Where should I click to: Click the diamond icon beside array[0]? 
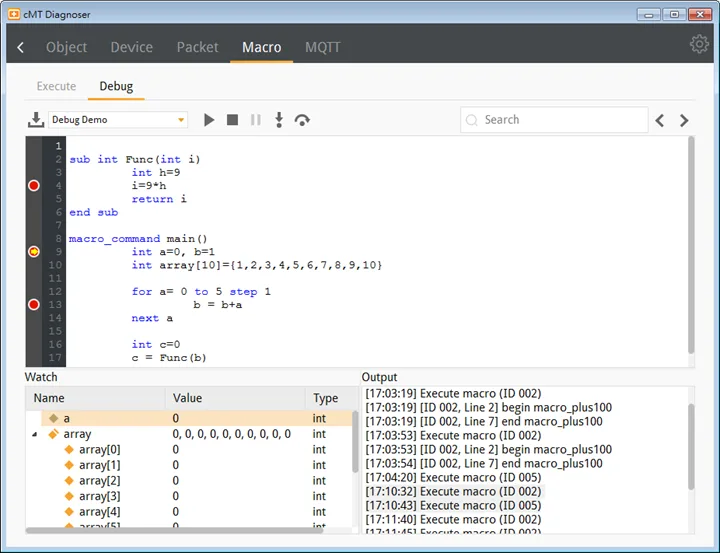coord(69,450)
